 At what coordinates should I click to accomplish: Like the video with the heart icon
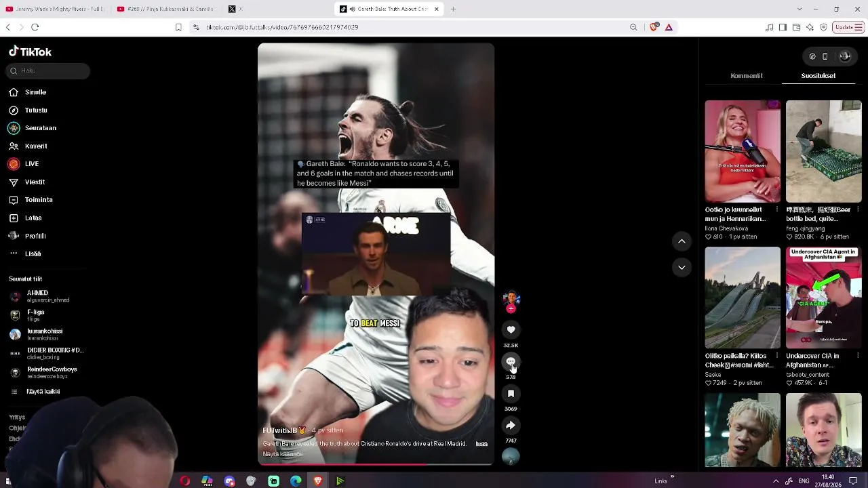tap(511, 329)
